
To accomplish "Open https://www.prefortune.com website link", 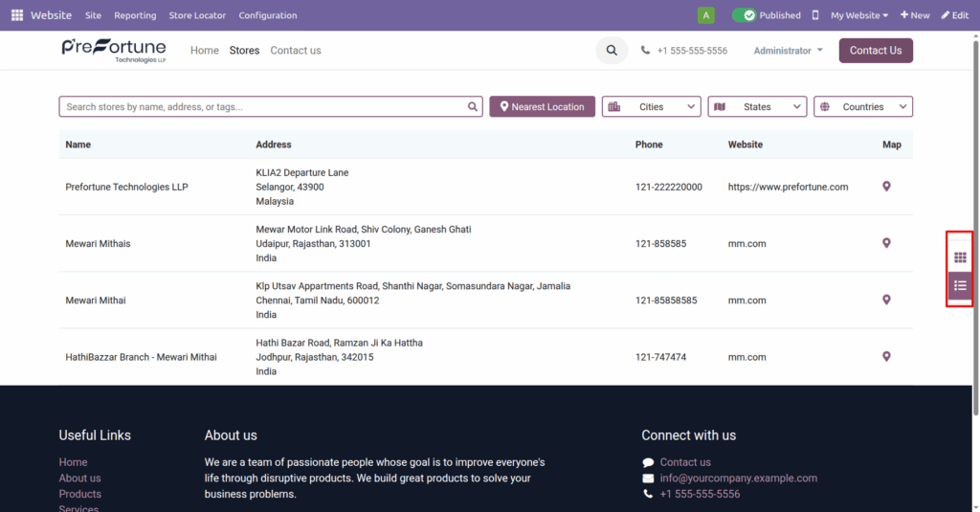I will pyautogui.click(x=788, y=187).
